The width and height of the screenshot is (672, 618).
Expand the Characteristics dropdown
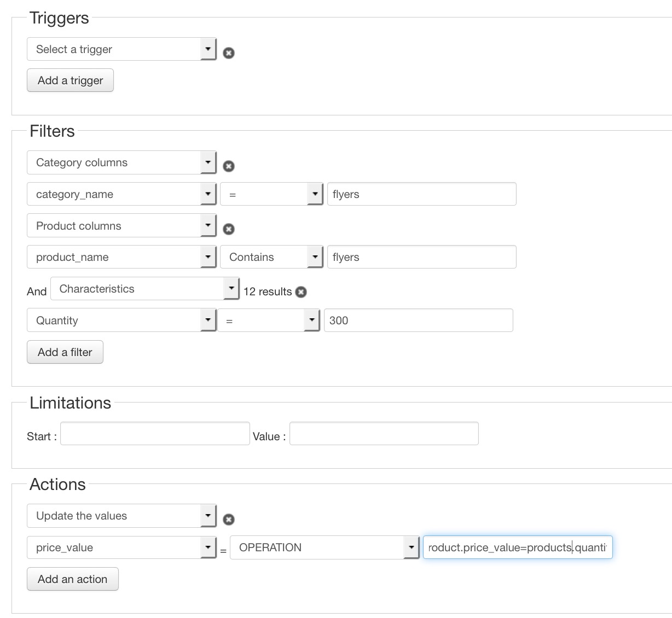pos(145,289)
